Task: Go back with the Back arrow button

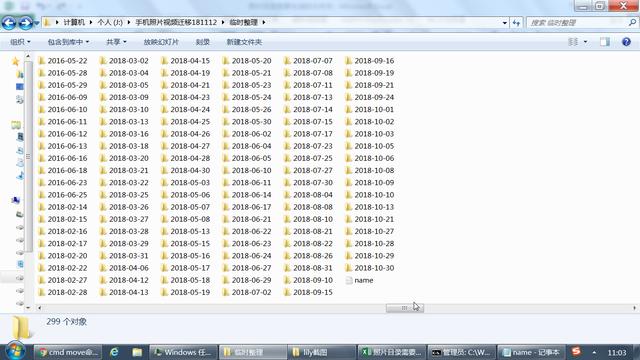Action: (x=9, y=23)
